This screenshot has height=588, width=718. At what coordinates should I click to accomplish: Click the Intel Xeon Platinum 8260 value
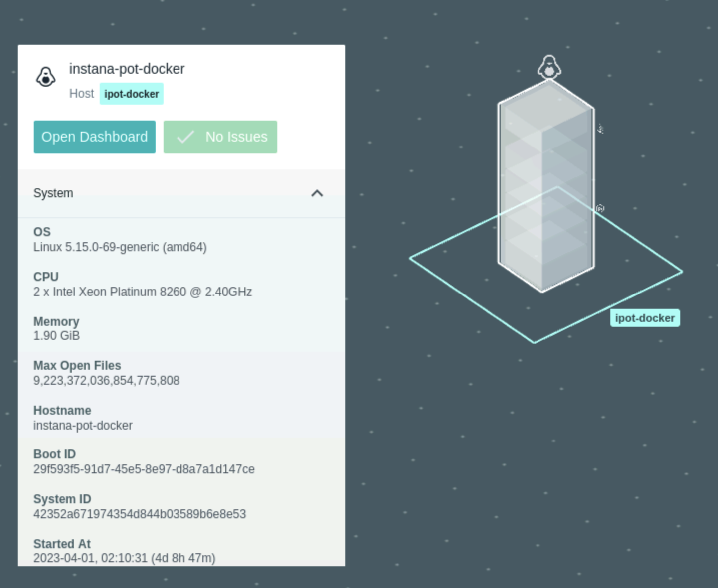click(143, 292)
